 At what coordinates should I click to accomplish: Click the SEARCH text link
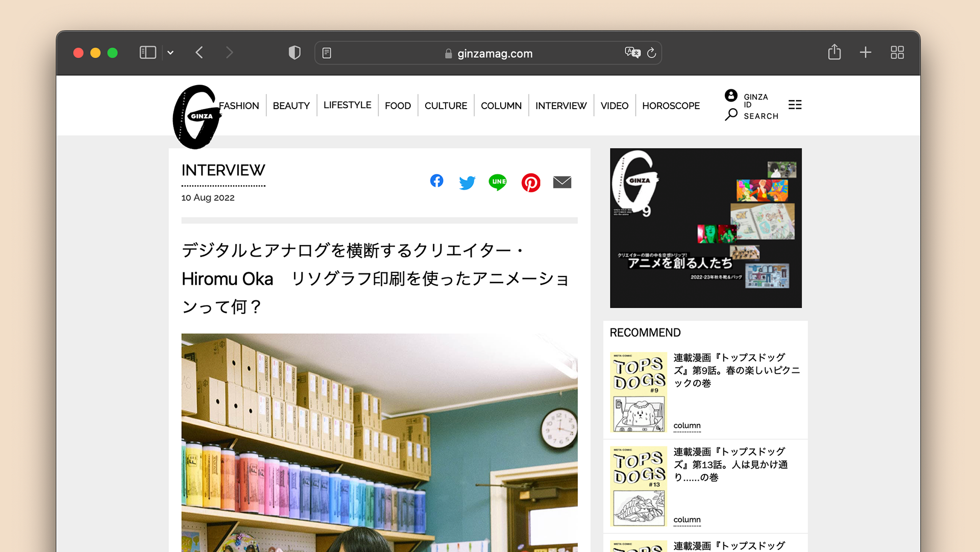(761, 116)
